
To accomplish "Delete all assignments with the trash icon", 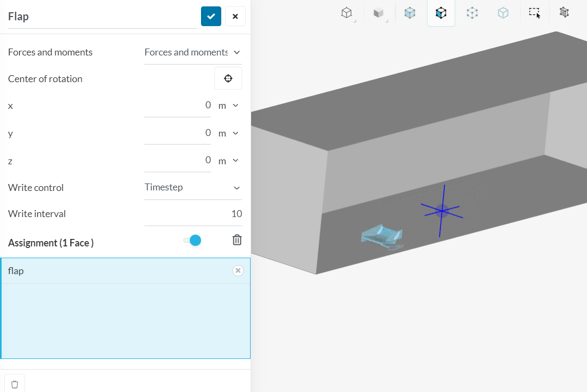I will (237, 240).
